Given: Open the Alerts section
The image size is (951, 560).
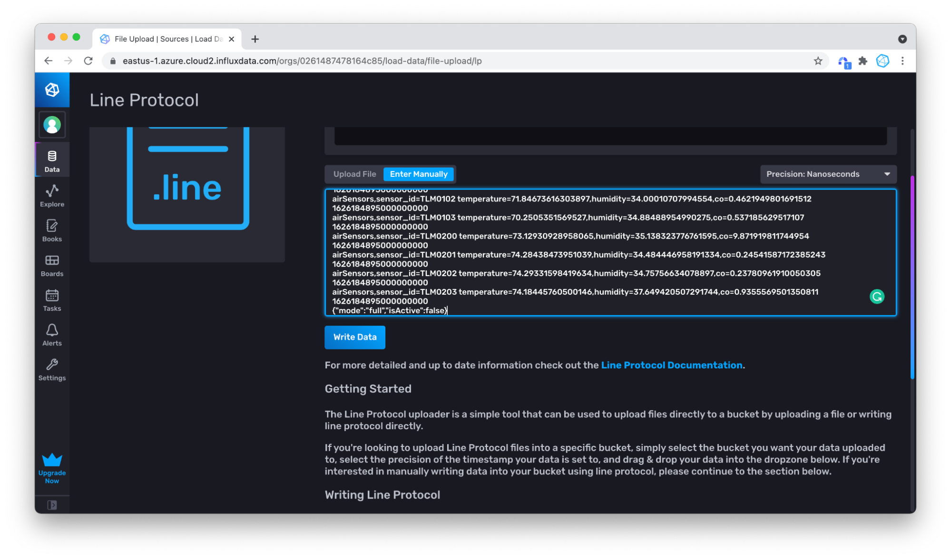Looking at the screenshot, I should coord(52,335).
